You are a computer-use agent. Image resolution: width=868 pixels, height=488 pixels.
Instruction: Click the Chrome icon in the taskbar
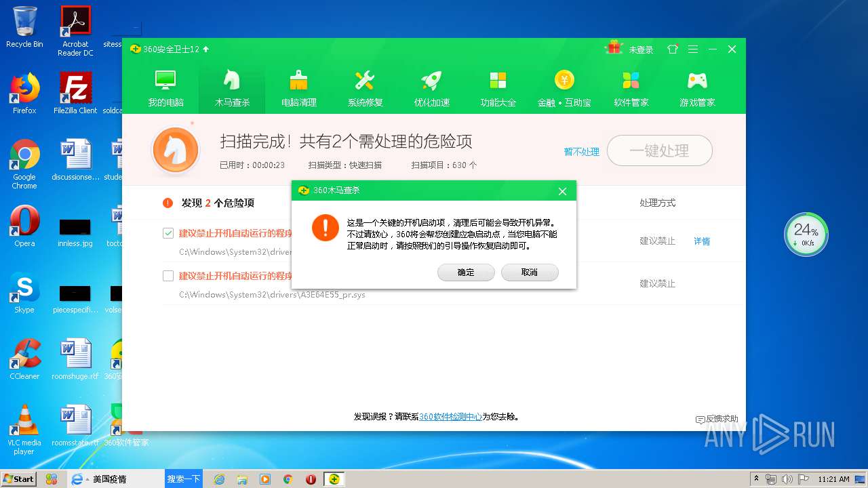(x=288, y=479)
